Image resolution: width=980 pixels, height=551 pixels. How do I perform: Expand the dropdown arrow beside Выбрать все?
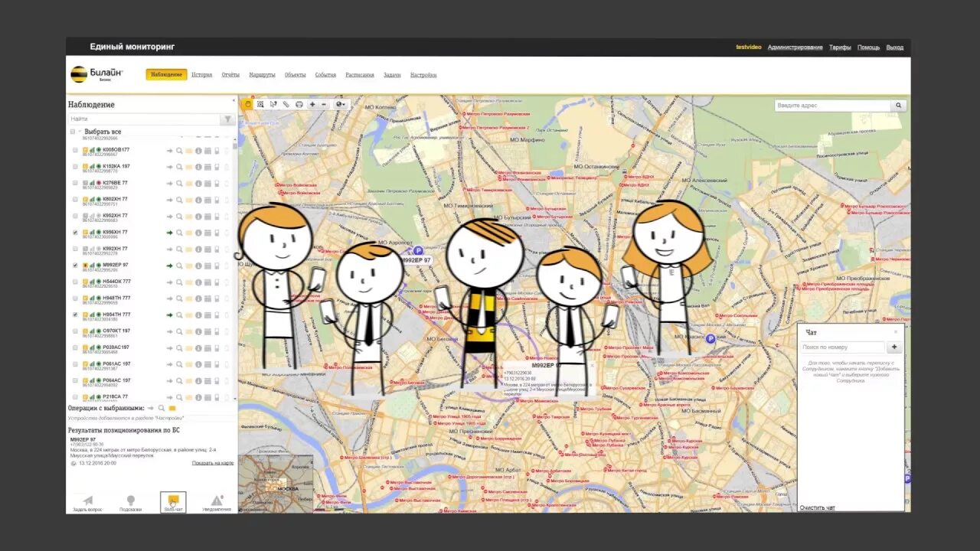80,132
